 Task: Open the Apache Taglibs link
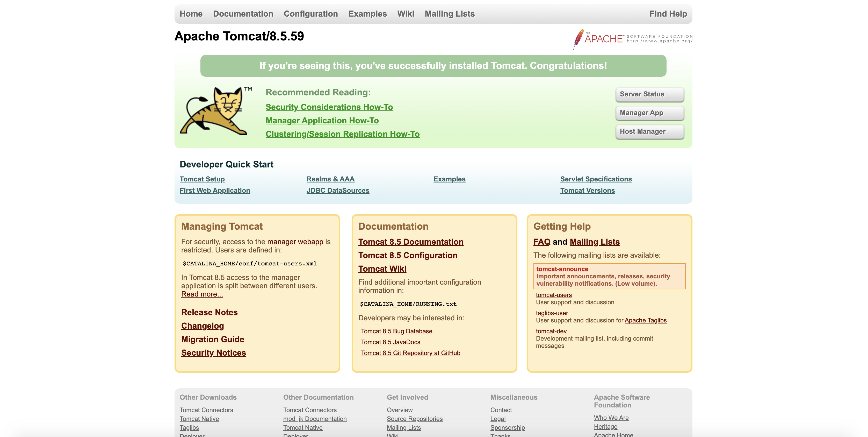pyautogui.click(x=645, y=320)
